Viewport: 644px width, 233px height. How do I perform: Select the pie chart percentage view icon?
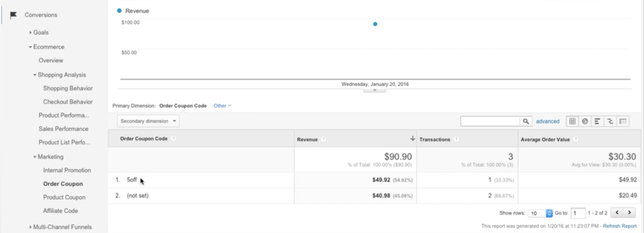[585, 121]
